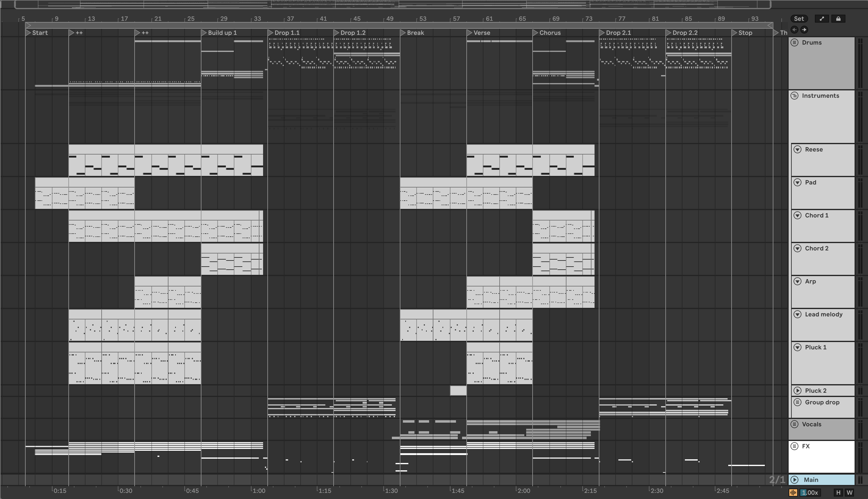Collapse the Arp track

[797, 281]
